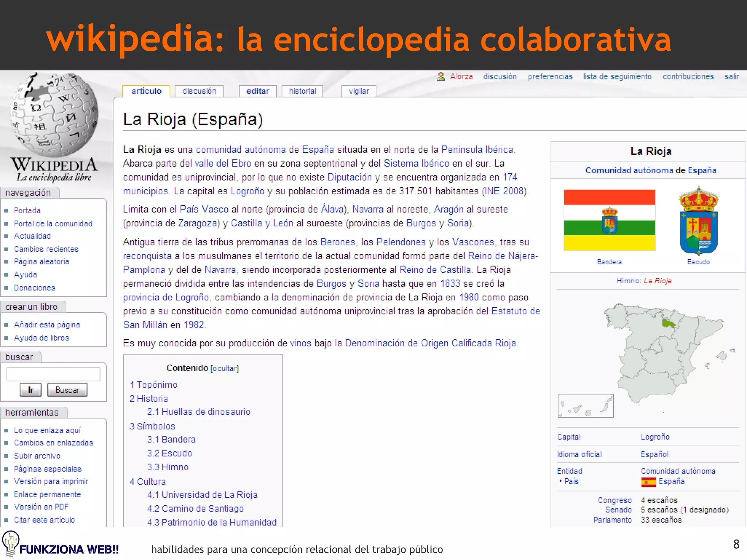This screenshot has height=560, width=747.
Task: Open the Península Ibérica link
Action: [477, 149]
